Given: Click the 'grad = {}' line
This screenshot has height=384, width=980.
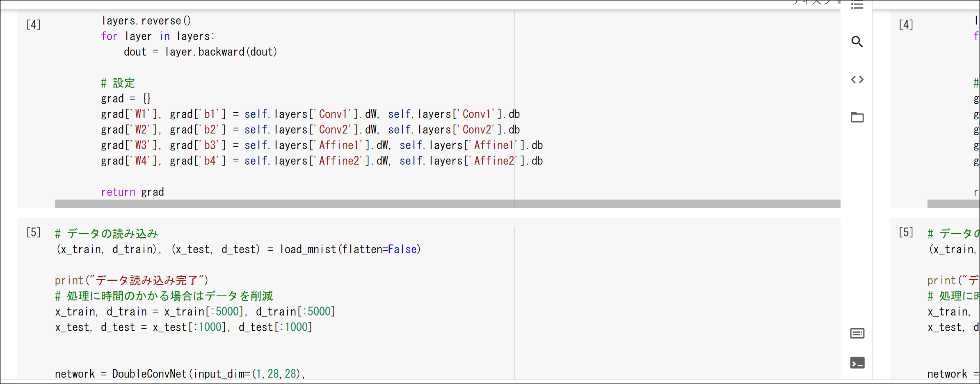Looking at the screenshot, I should (126, 99).
